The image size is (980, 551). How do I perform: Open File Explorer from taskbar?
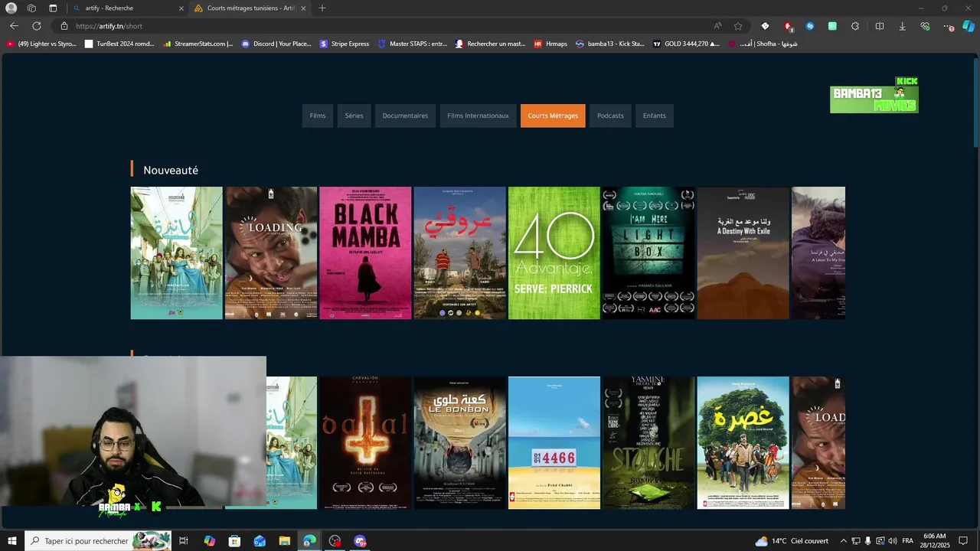pos(284,541)
